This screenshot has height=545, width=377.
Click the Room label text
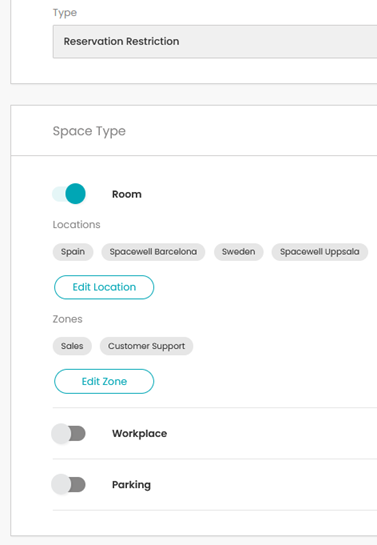coord(127,194)
